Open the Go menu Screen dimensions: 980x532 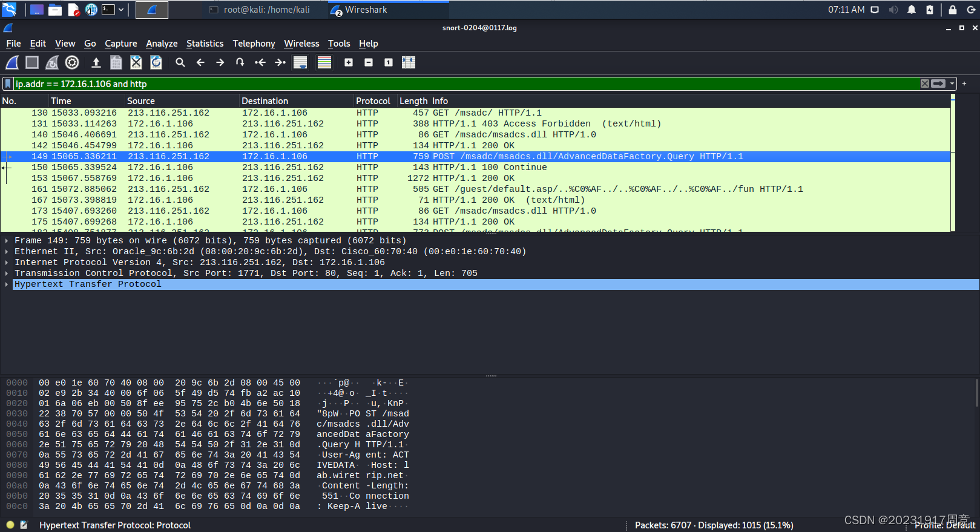[x=90, y=44]
